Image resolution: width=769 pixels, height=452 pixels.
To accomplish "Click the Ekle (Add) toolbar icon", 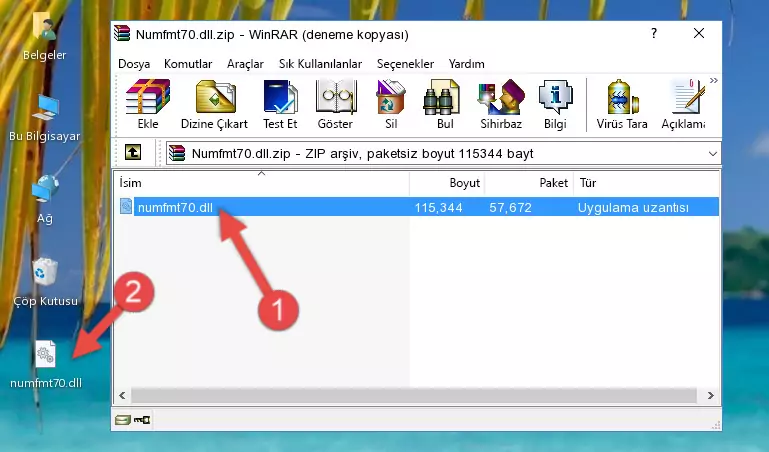I will (x=148, y=104).
